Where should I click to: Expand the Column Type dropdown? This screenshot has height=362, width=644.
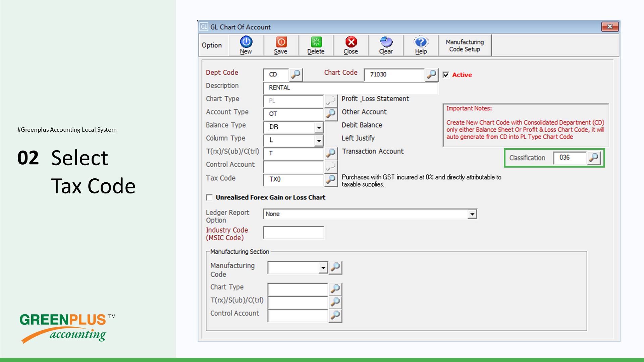coord(319,140)
